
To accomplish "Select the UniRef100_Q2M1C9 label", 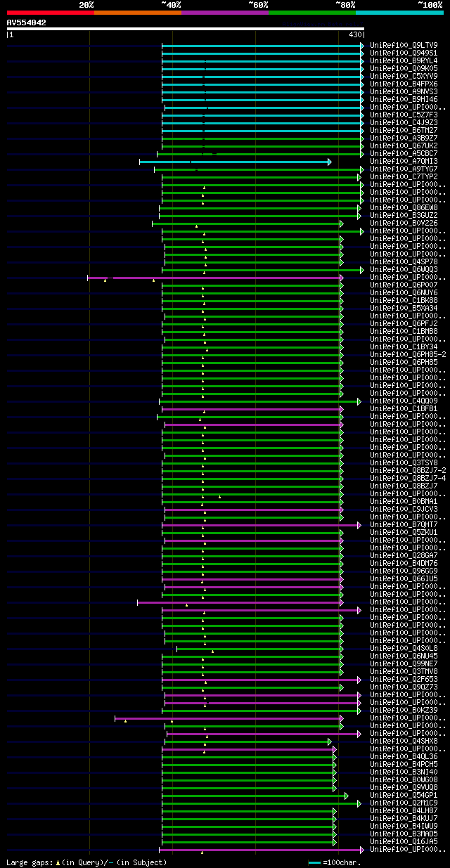I will click(x=404, y=803).
